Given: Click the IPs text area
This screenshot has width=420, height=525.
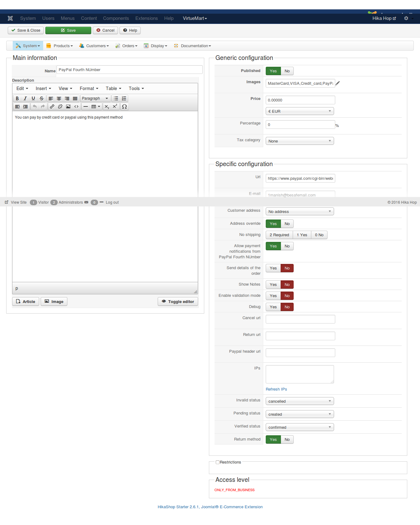Looking at the screenshot, I should click(x=300, y=374).
